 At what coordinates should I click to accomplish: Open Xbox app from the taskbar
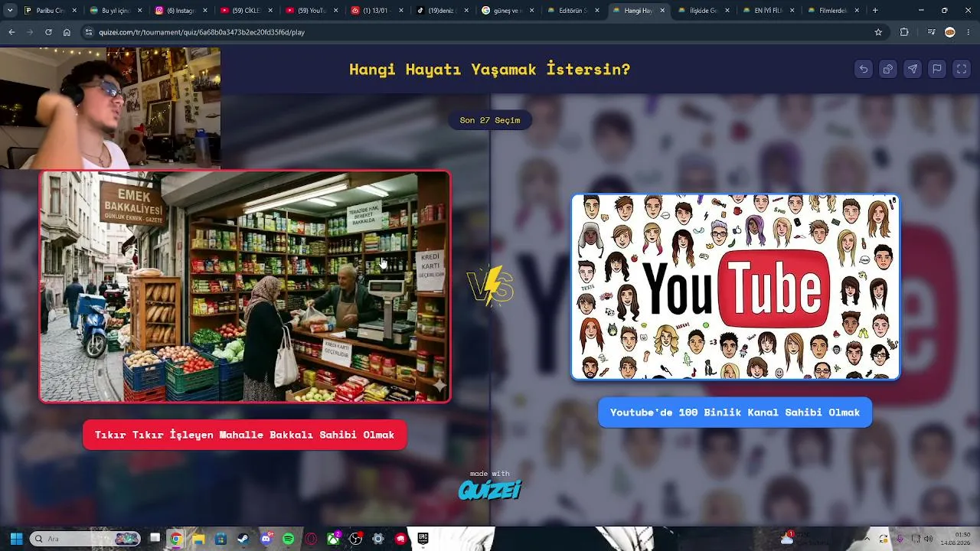coord(333,539)
